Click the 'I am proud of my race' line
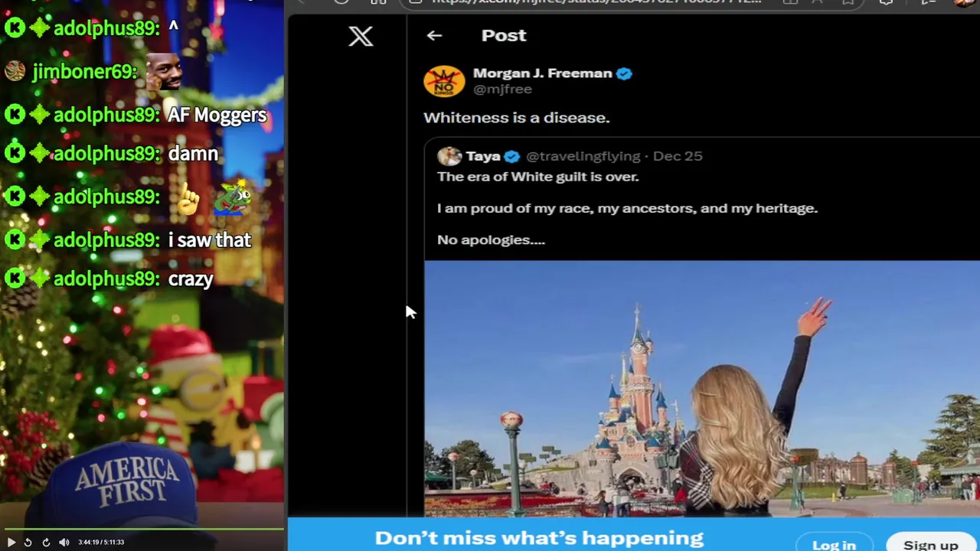The height and width of the screenshot is (551, 980). tap(627, 208)
